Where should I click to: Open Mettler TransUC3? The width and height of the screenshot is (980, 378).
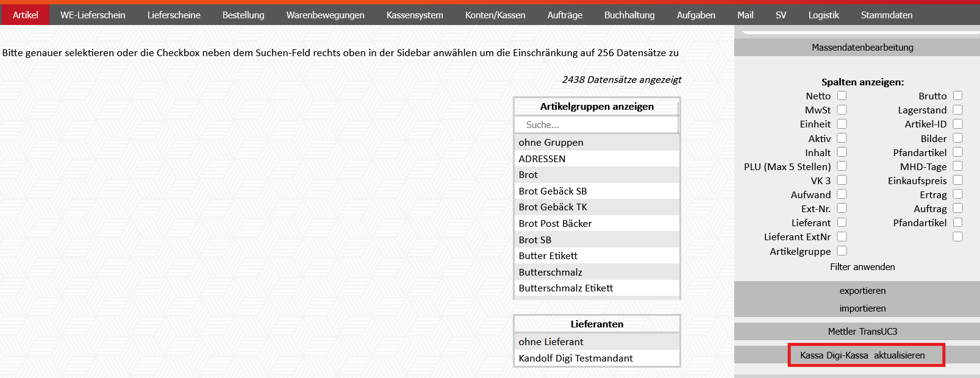(x=862, y=332)
